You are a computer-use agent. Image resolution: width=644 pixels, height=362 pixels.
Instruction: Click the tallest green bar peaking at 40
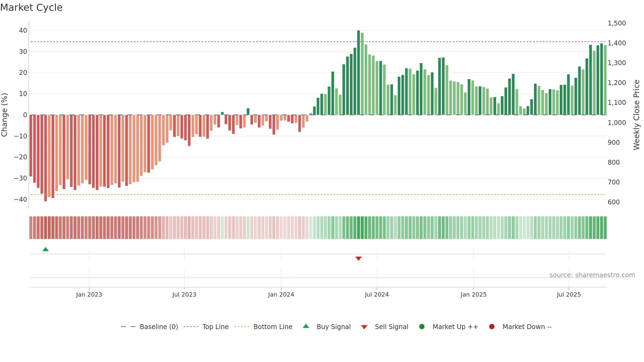[x=358, y=73]
